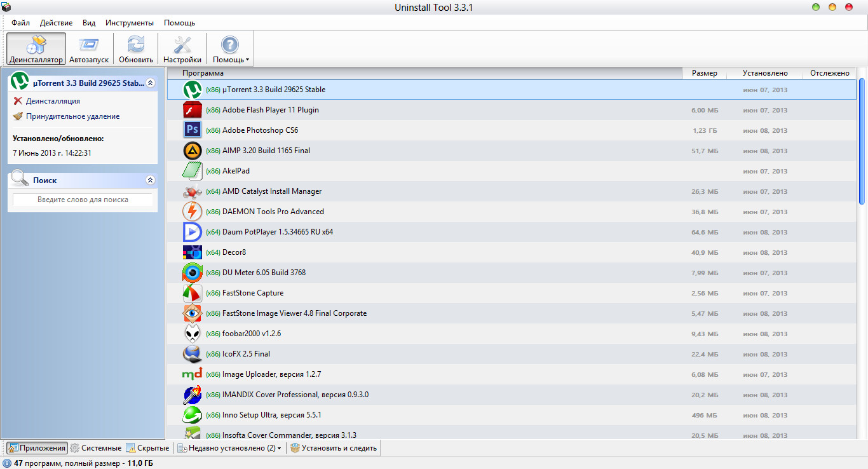Click the search word input field
868x469 pixels.
83,200
